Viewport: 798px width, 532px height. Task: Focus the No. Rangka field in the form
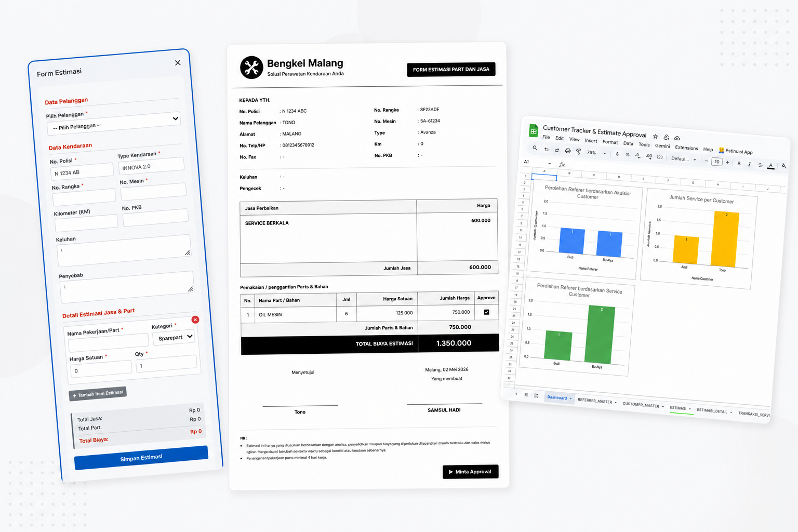coord(84,197)
